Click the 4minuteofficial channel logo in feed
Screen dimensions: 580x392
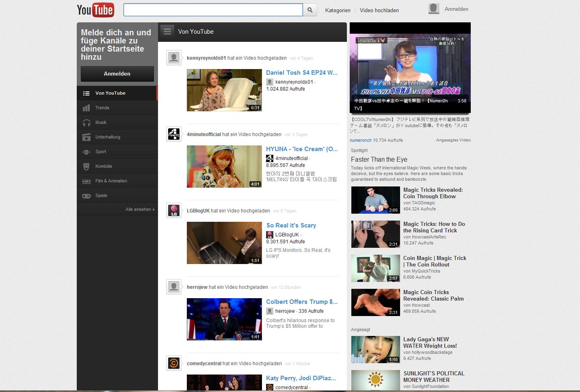[x=174, y=134]
